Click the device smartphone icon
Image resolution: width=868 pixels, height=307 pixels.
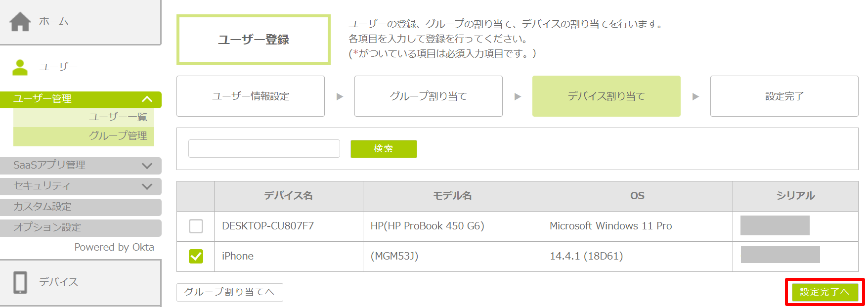point(20,282)
